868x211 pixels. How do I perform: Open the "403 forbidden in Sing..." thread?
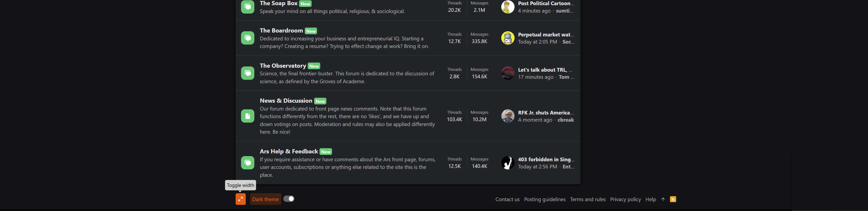point(546,159)
